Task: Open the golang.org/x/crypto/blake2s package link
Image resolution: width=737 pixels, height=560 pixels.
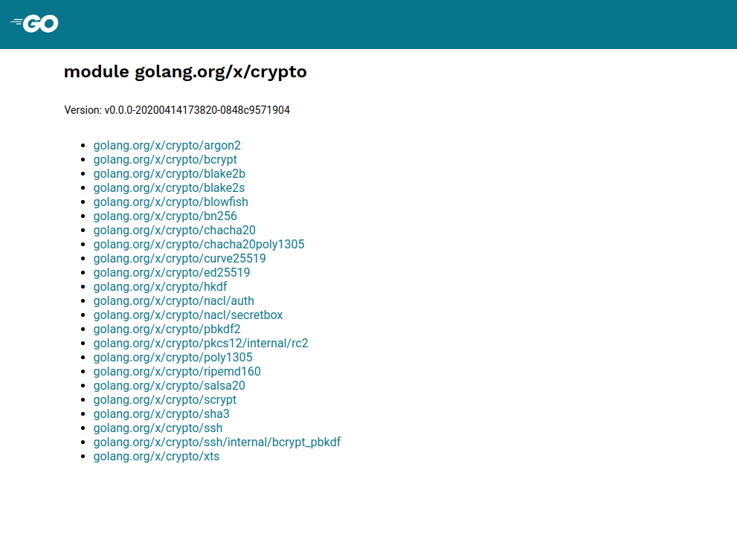Action: click(169, 187)
